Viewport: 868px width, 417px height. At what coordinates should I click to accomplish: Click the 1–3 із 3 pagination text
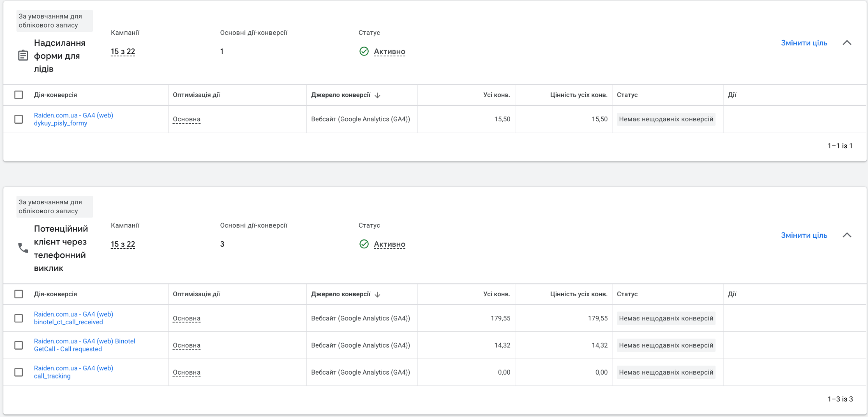840,399
